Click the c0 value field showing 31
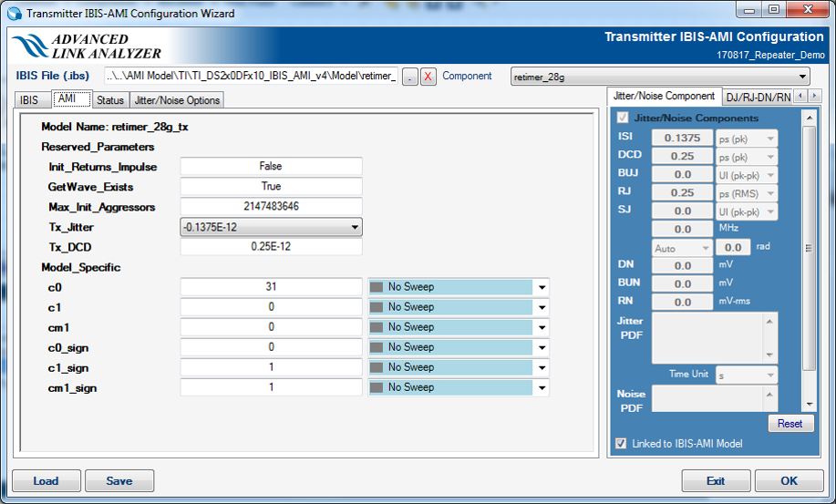This screenshot has height=504, width=836. click(x=272, y=286)
